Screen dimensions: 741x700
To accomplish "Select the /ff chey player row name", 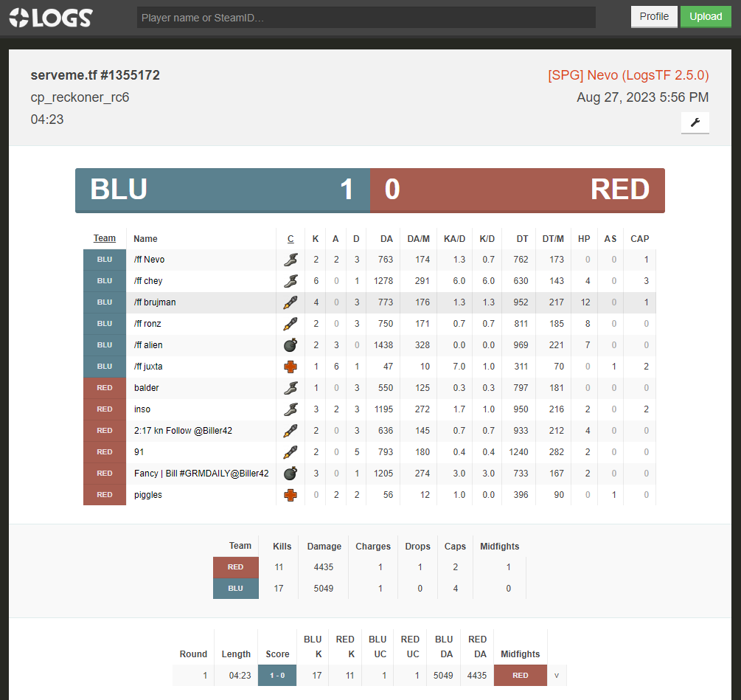I will pos(148,281).
